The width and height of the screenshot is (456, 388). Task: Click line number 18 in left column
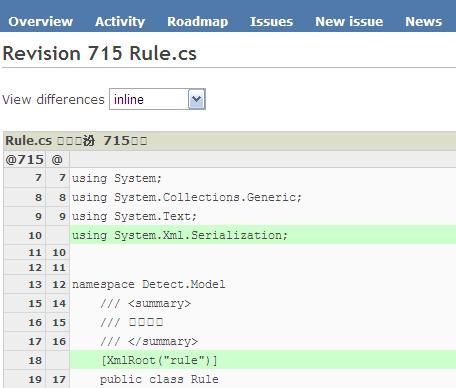tap(35, 360)
